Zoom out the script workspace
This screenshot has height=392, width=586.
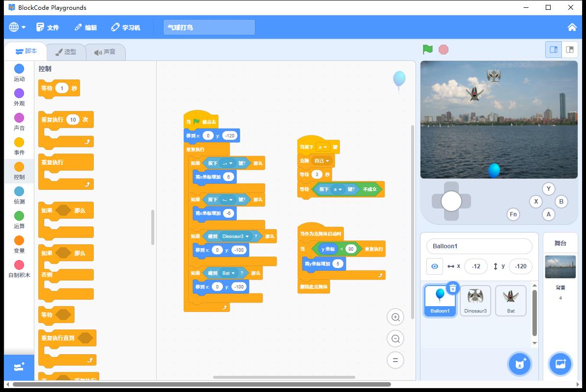coord(395,339)
